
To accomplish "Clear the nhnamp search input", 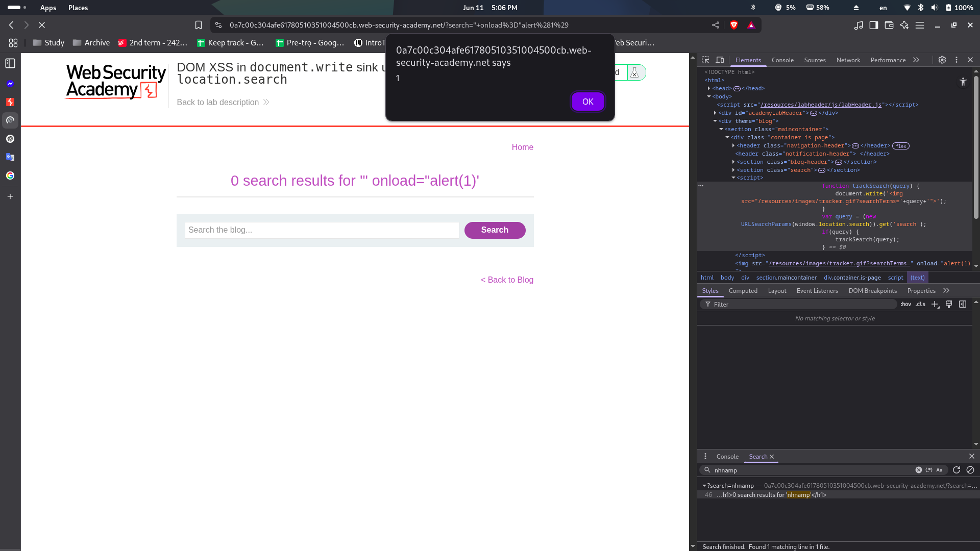I will (x=919, y=470).
